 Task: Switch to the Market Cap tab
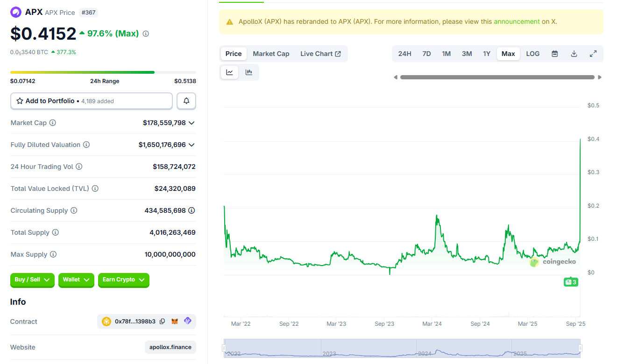click(271, 54)
